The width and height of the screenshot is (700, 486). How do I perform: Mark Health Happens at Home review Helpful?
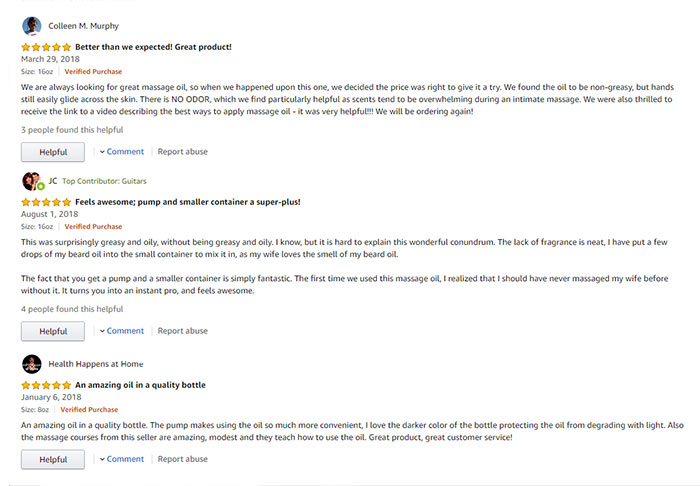click(53, 460)
